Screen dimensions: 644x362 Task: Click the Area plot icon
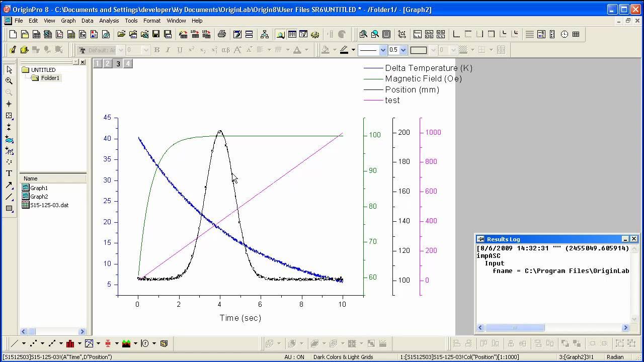(x=126, y=343)
